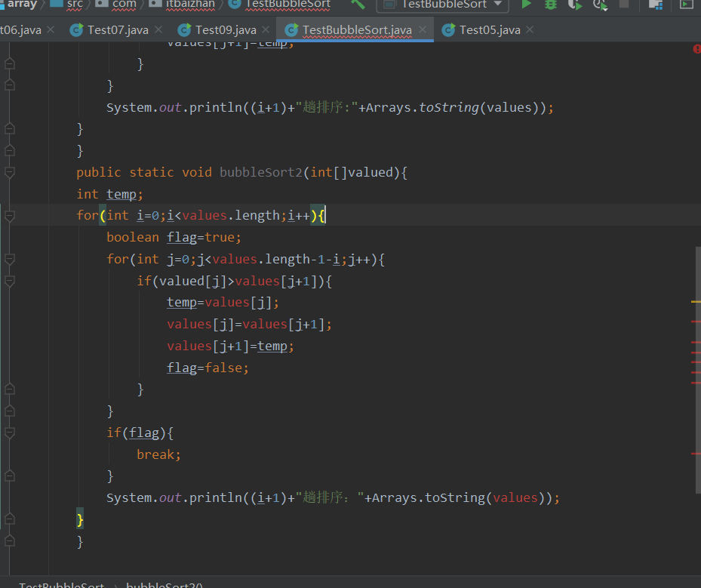Click 'boolean flag=true;' line
Screen dimensions: 701x588
point(174,238)
